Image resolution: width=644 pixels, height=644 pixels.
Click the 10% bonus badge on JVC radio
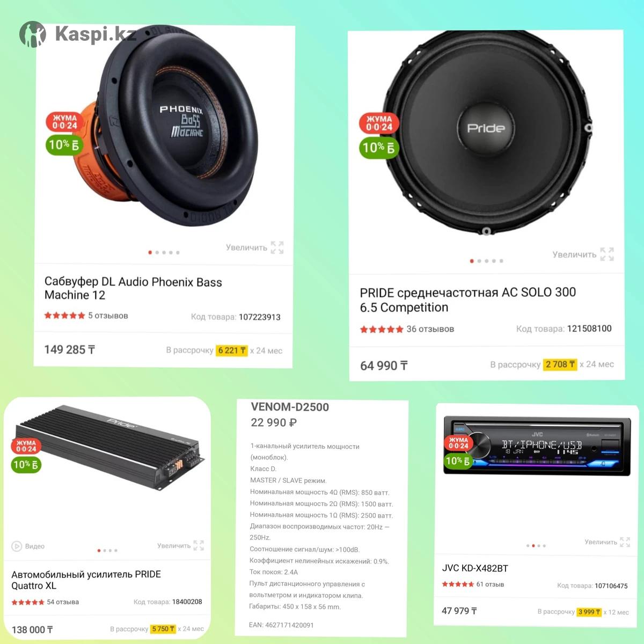[457, 461]
